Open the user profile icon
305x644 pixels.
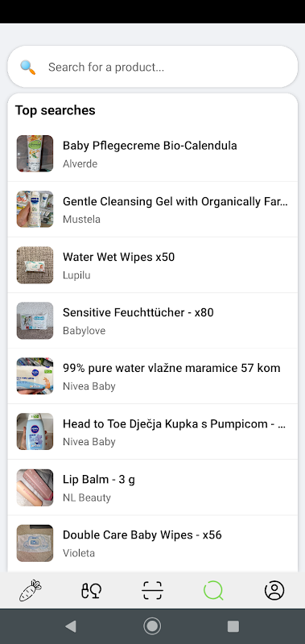(274, 591)
